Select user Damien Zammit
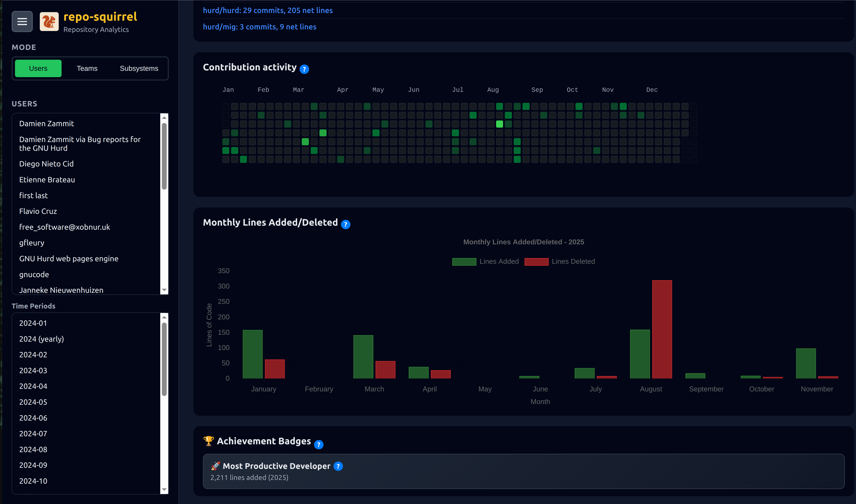 tap(46, 124)
